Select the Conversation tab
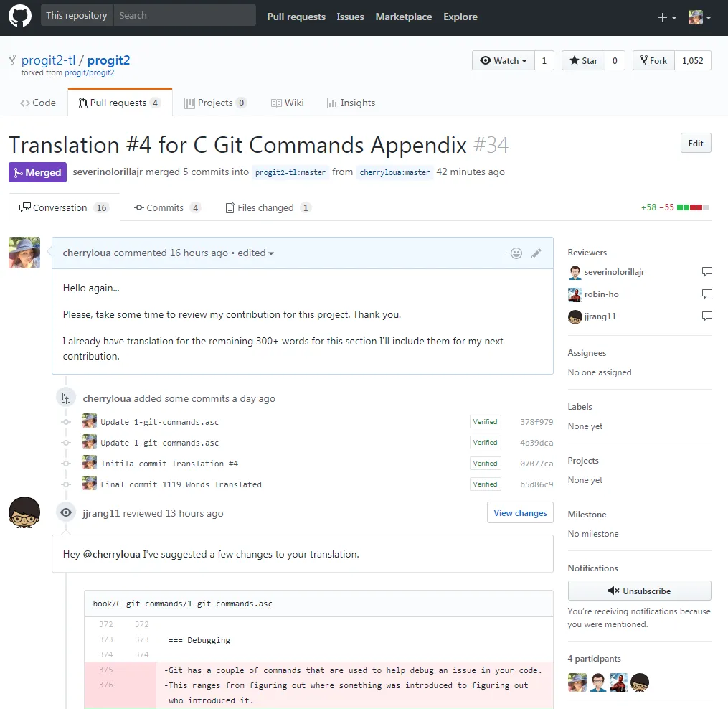 coord(64,207)
